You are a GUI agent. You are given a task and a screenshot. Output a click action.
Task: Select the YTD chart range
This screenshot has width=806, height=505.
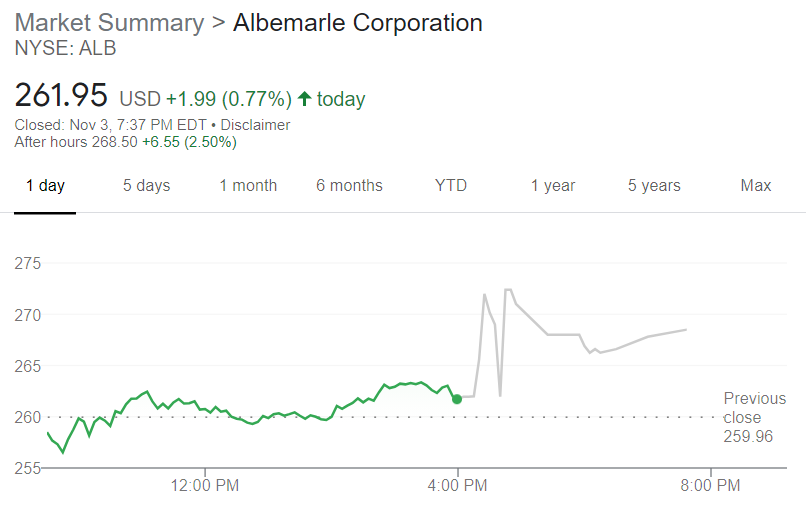pos(451,185)
